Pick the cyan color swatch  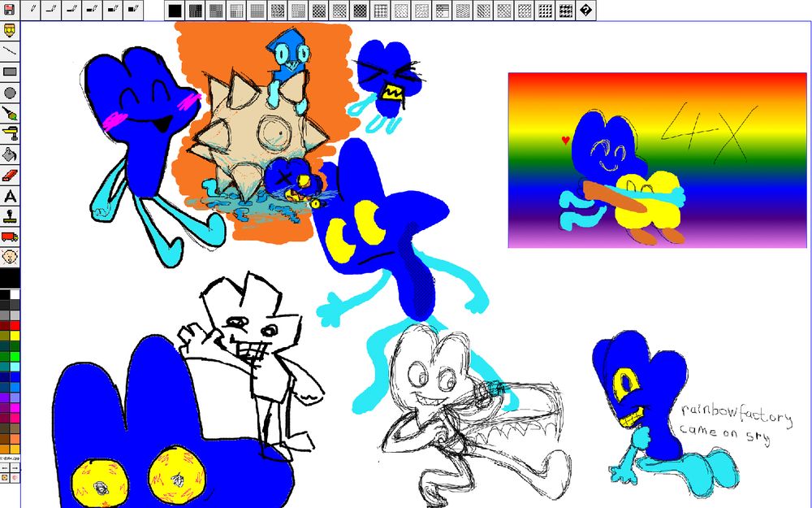[15, 367]
